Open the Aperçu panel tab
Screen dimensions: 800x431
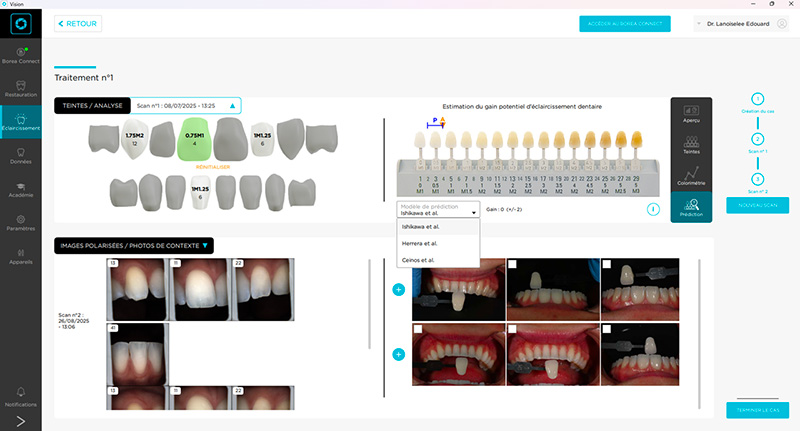(691, 114)
